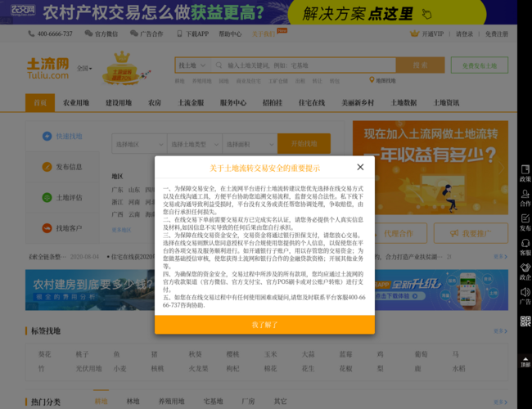Switch to the 厂房 category tab
Screen dimensions: 532x409
tap(248, 401)
